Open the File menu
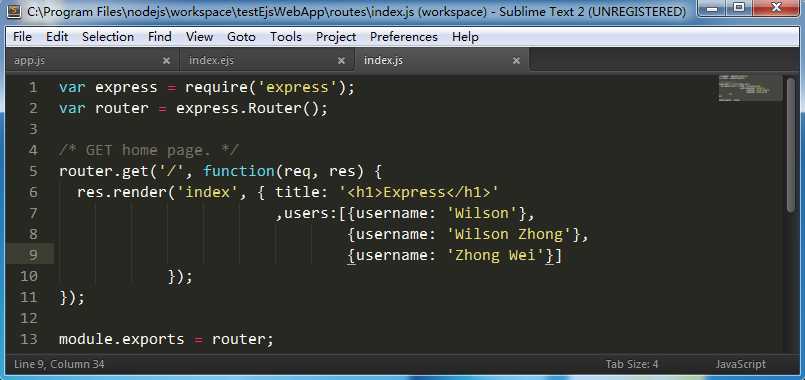Screen dimensions: 805x380 [x=22, y=37]
